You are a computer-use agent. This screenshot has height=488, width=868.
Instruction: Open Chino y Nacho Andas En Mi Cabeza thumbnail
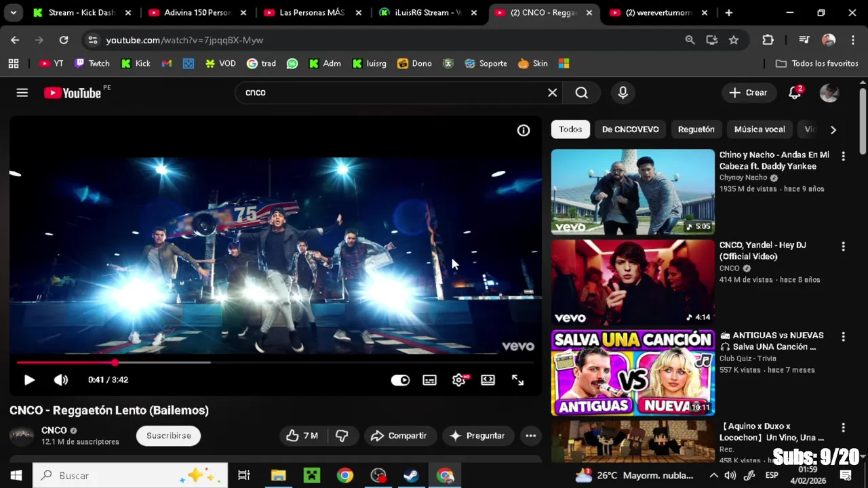click(x=633, y=192)
